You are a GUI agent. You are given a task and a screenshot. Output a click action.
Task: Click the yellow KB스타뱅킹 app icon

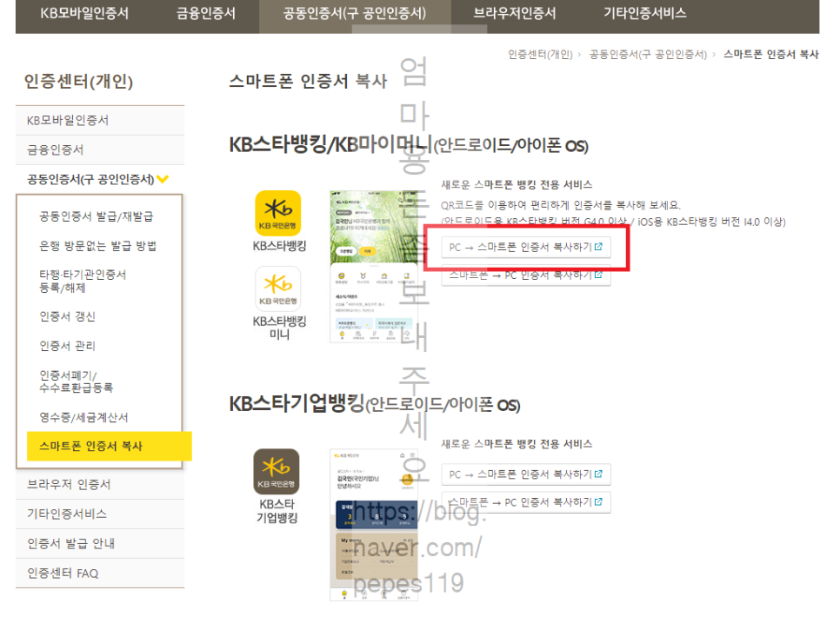tap(277, 213)
